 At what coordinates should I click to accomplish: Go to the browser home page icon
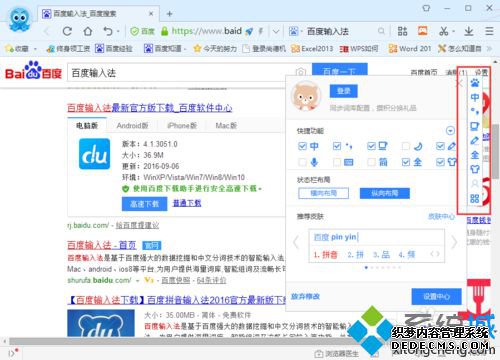pyautogui.click(x=88, y=31)
